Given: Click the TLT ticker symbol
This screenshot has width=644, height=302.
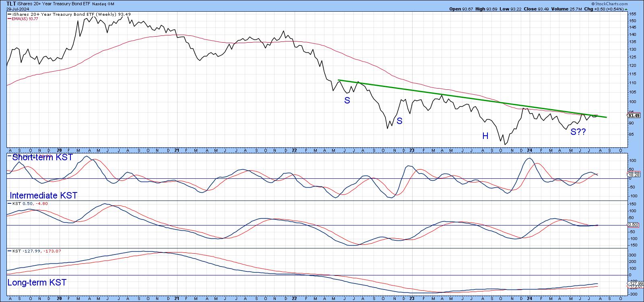Looking at the screenshot, I should point(11,3).
